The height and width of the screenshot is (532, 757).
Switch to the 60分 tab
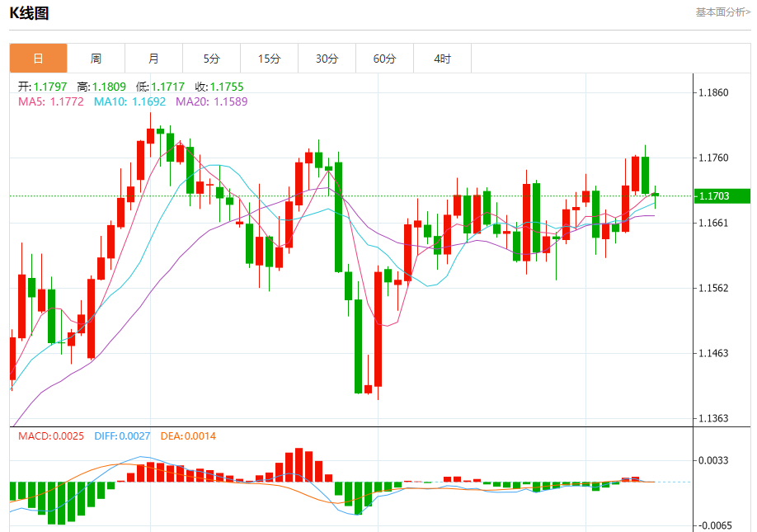[384, 59]
